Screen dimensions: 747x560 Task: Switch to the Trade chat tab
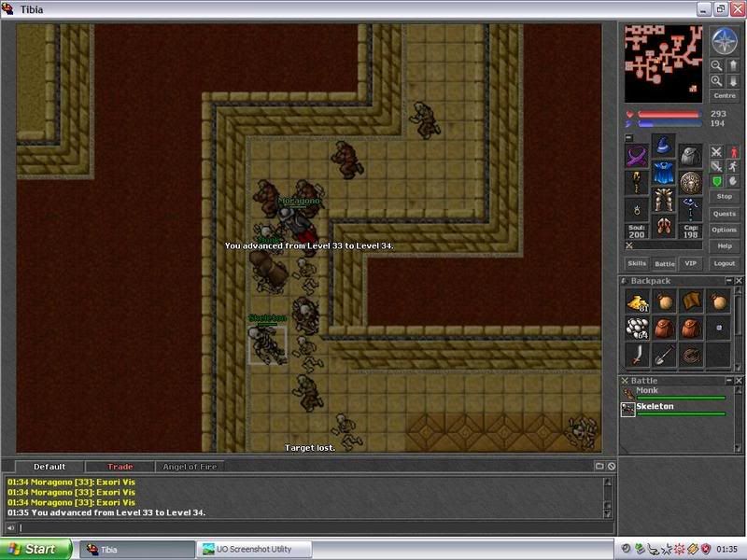click(120, 467)
